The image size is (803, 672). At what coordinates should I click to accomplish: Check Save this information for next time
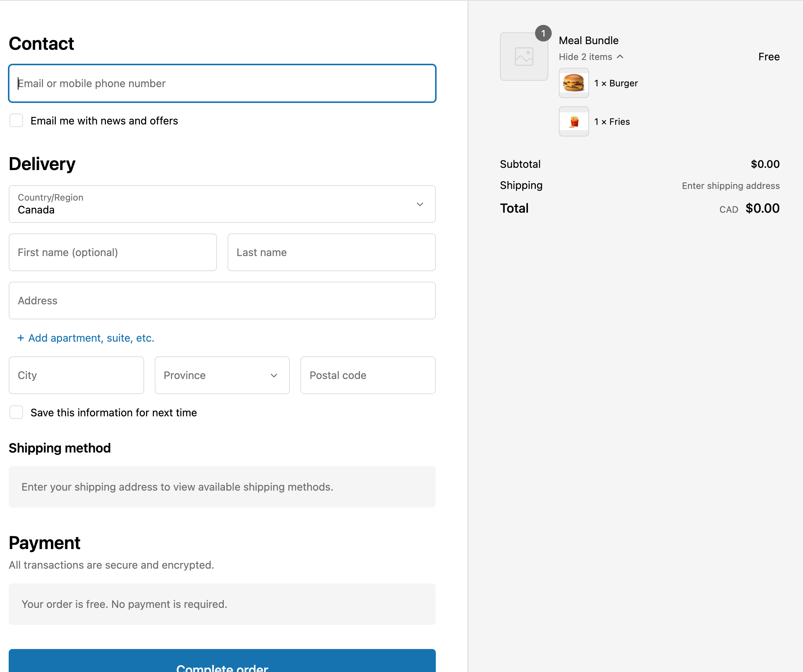(x=16, y=412)
